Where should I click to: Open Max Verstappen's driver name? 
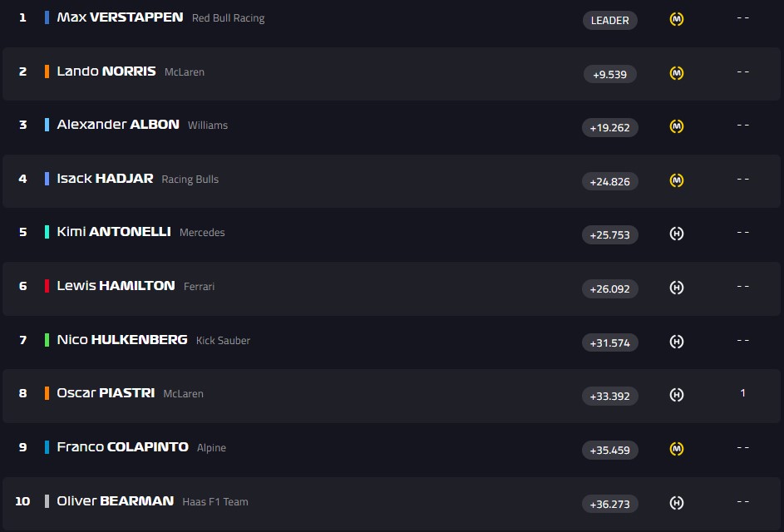point(120,17)
